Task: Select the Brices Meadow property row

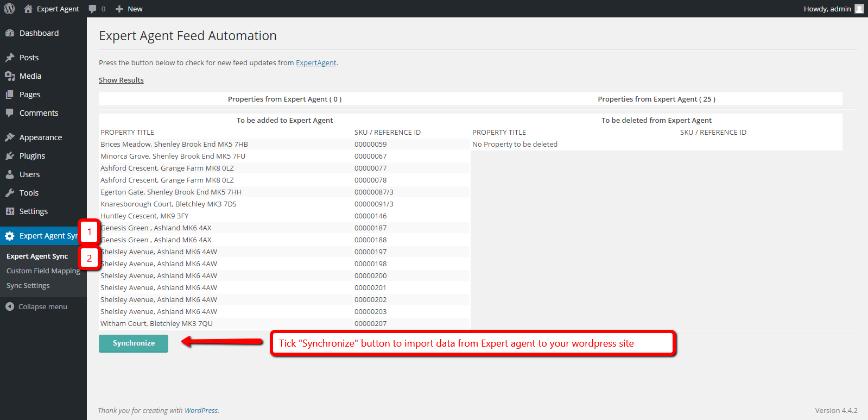Action: click(x=174, y=145)
